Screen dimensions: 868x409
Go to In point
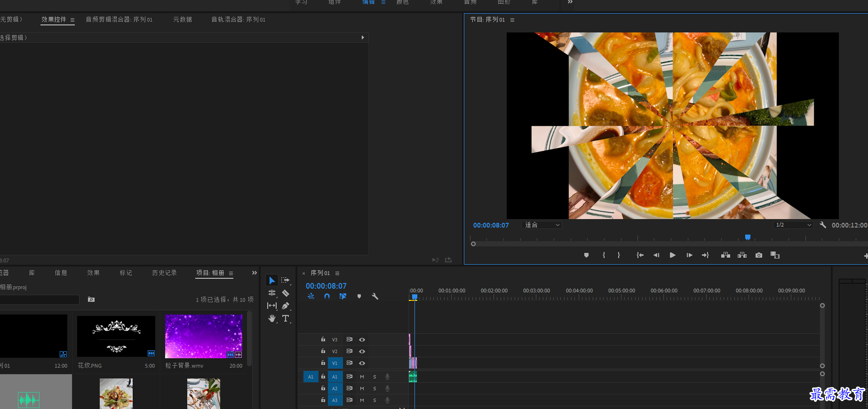pyautogui.click(x=640, y=255)
